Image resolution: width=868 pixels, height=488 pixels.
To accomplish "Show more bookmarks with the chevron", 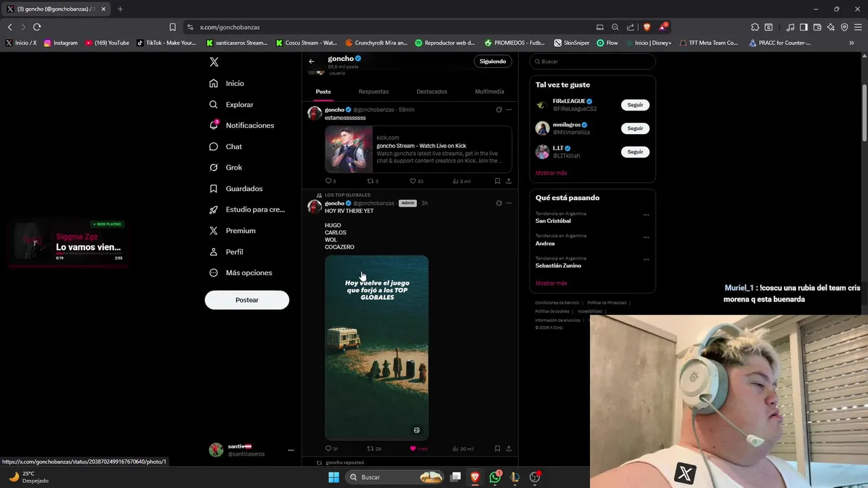I will [x=852, y=43].
